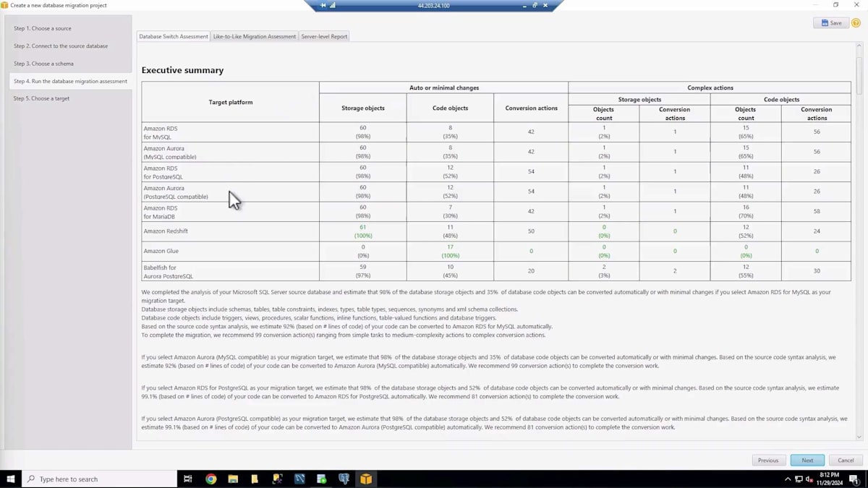
Task: Open pgAdmin elephant icon in the taskbar
Action: pyautogui.click(x=344, y=479)
